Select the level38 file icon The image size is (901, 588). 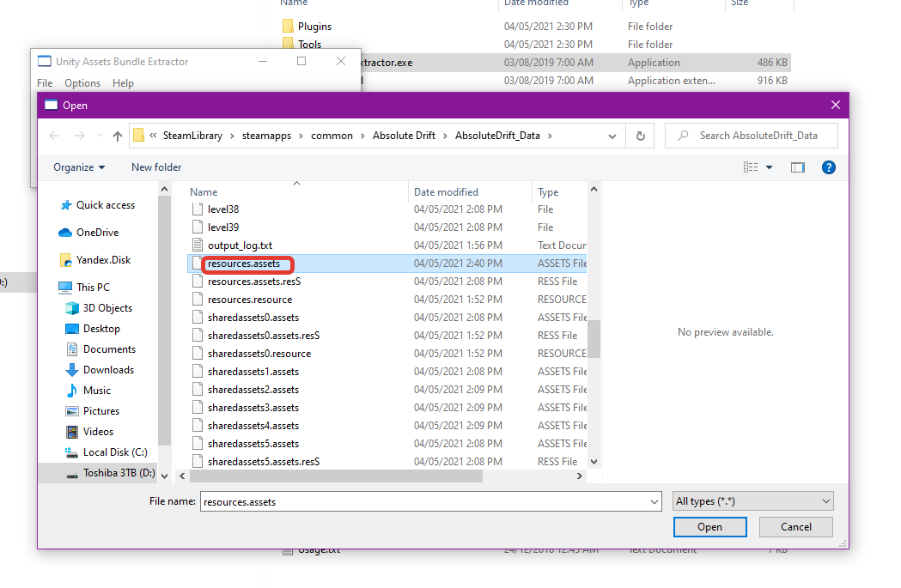(198, 209)
